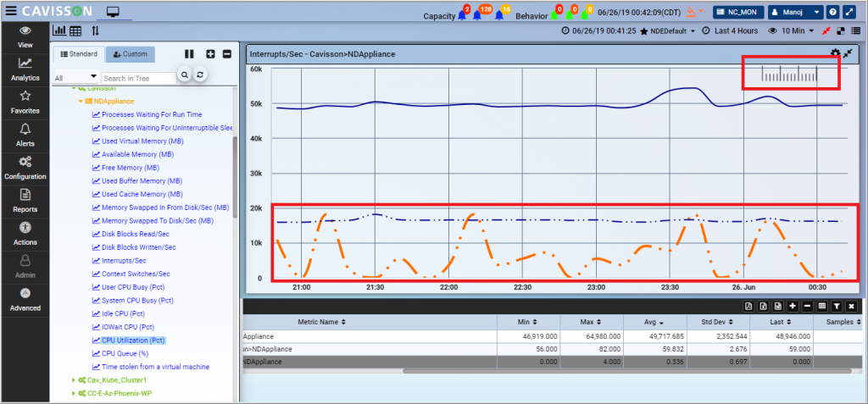Sort by the Std Dev column

click(717, 322)
